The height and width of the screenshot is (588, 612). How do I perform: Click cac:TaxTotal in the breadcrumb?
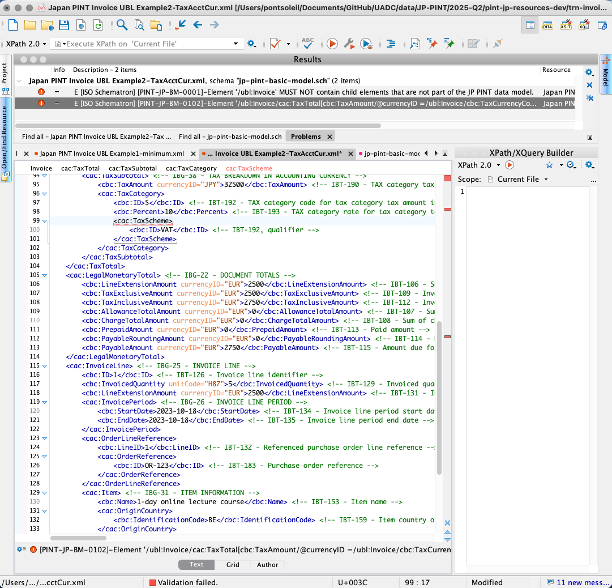click(x=80, y=169)
